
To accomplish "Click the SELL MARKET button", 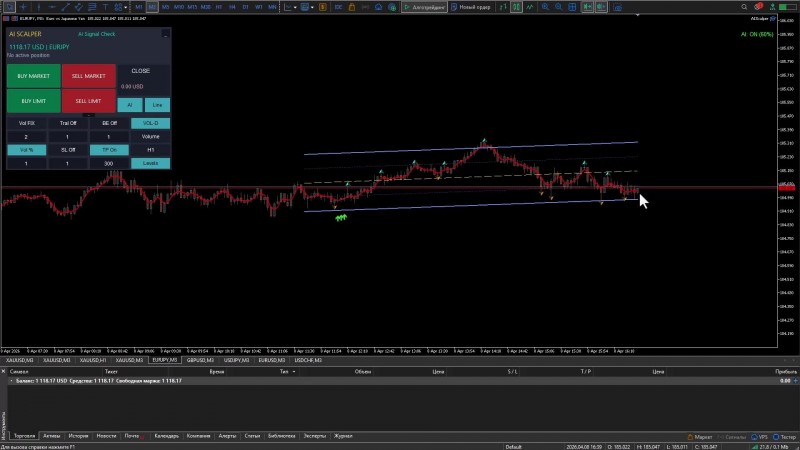I will [88, 76].
